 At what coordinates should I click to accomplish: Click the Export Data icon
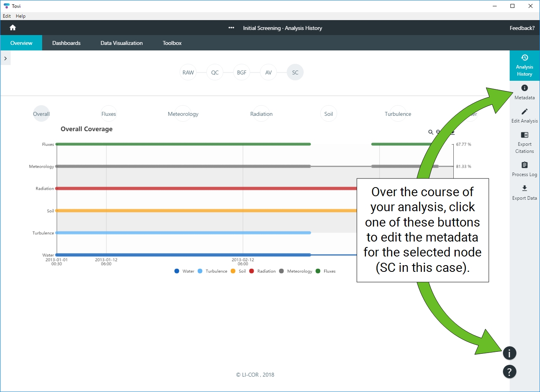tap(524, 193)
